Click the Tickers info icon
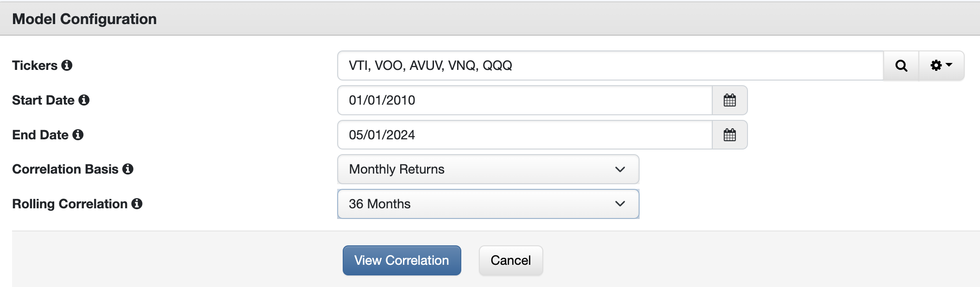Screen dimensions: 980x287 coord(67,65)
